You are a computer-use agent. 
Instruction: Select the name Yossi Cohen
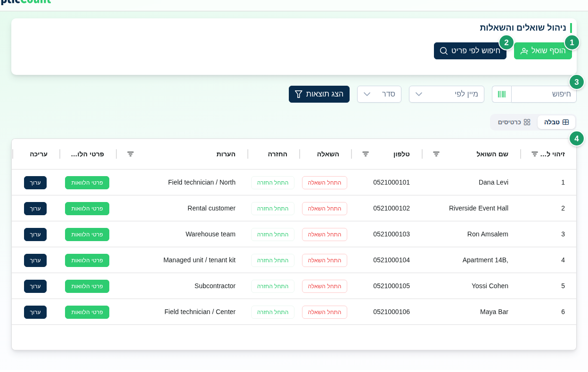490,286
